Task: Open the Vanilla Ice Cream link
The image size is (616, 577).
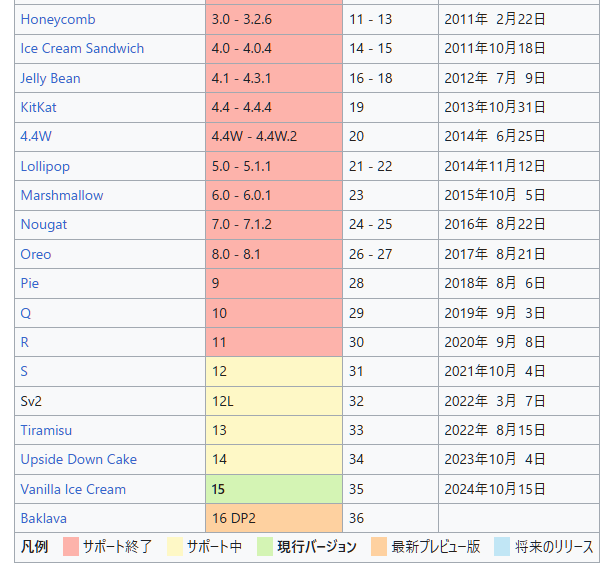Action: pyautogui.click(x=73, y=489)
